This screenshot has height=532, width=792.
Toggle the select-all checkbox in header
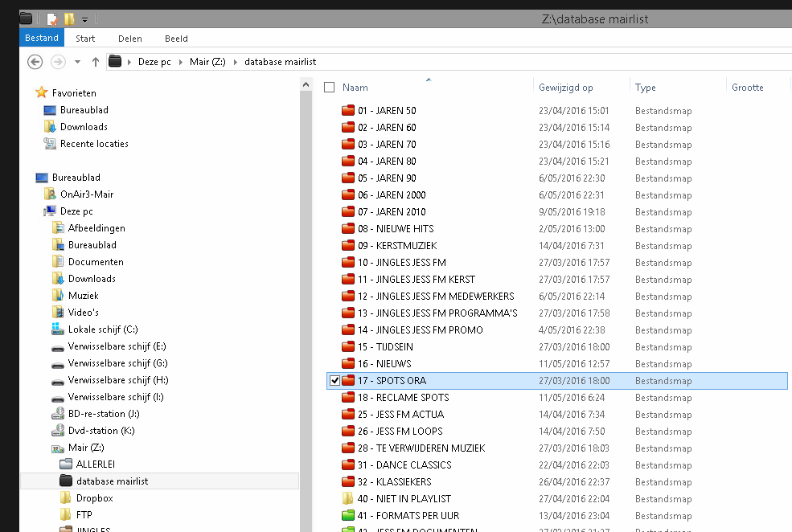click(330, 88)
